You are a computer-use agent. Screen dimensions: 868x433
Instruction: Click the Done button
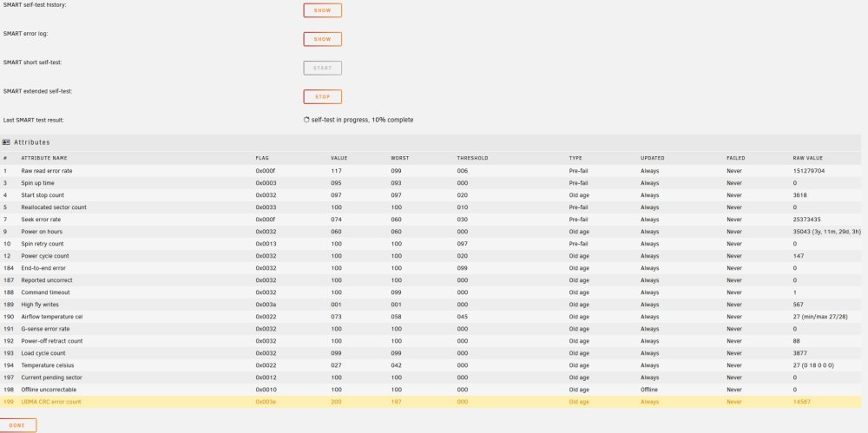pyautogui.click(x=17, y=425)
